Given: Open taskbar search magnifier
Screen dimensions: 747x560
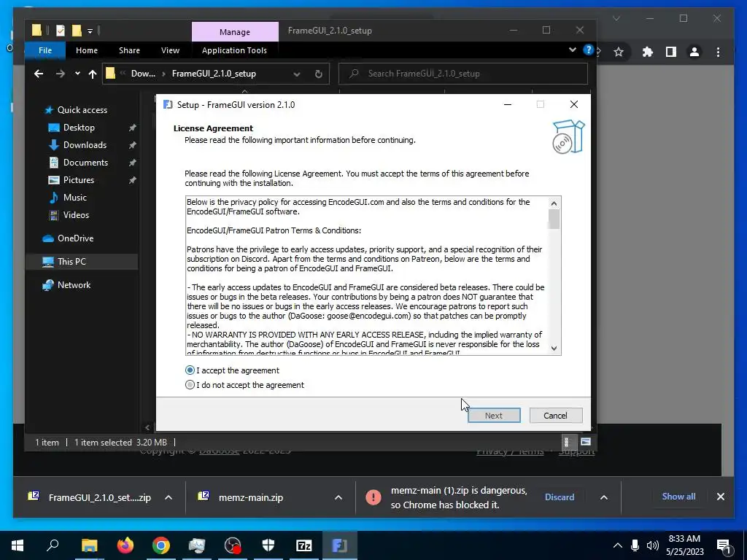Looking at the screenshot, I should (x=53, y=545).
